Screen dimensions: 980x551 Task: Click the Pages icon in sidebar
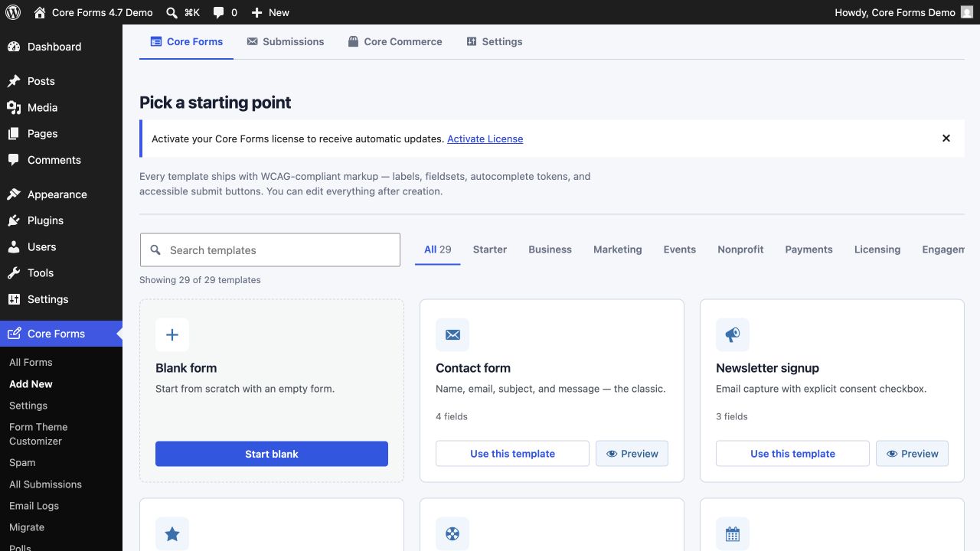14,133
